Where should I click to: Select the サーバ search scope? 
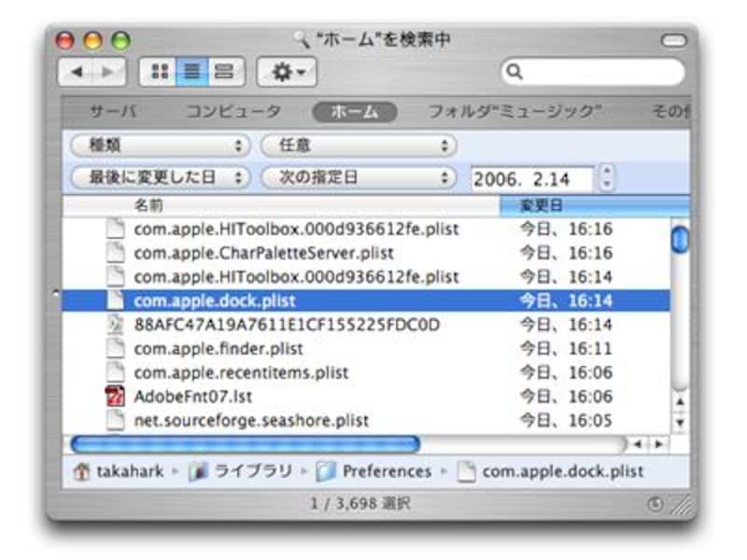click(x=114, y=112)
